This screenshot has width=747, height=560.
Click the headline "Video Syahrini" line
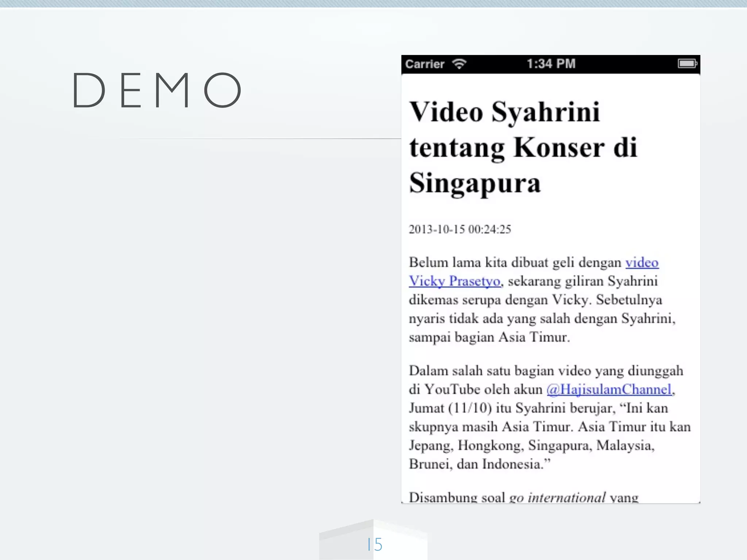504,112
